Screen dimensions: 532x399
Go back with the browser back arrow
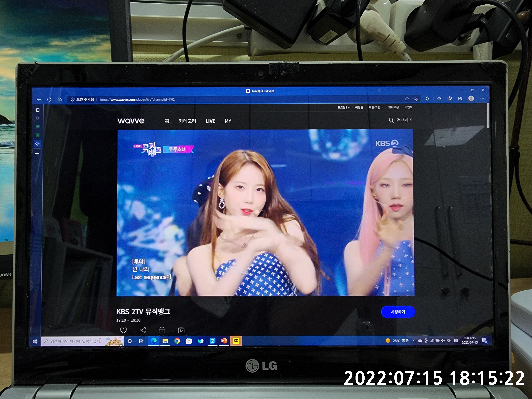[x=39, y=99]
